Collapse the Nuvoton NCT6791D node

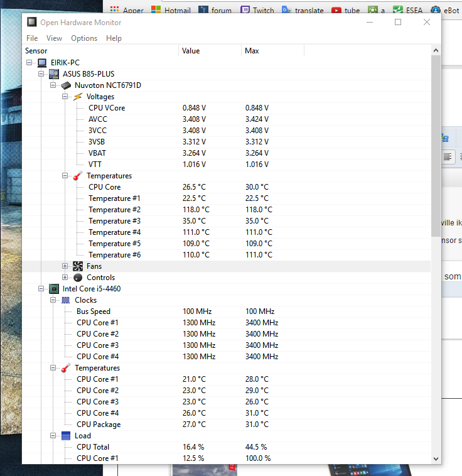click(x=53, y=85)
